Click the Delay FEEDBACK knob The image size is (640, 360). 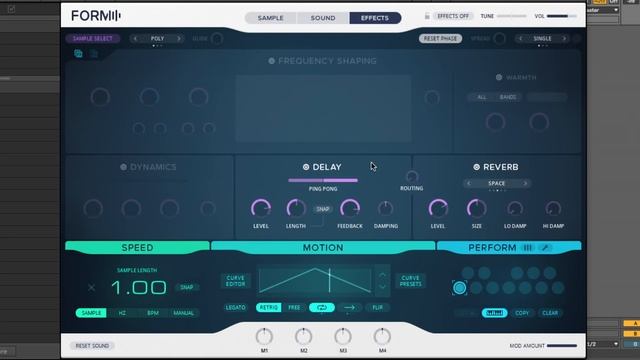[350, 209]
